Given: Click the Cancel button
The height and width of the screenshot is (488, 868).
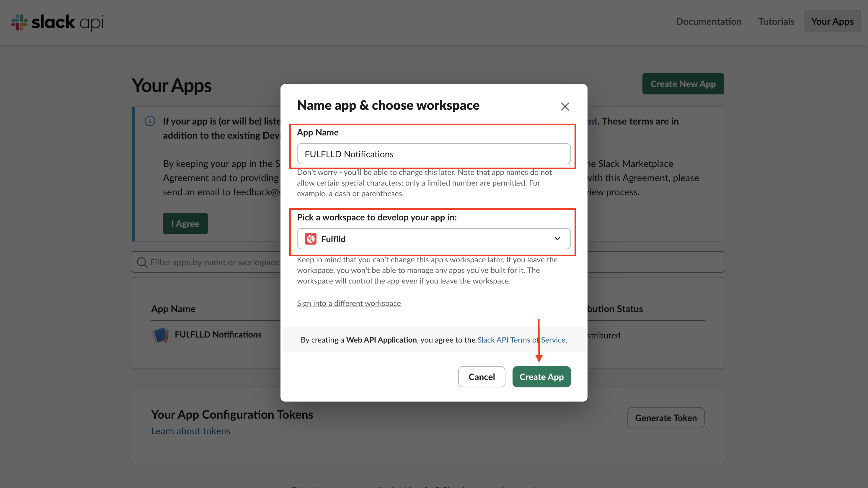Looking at the screenshot, I should pos(481,377).
